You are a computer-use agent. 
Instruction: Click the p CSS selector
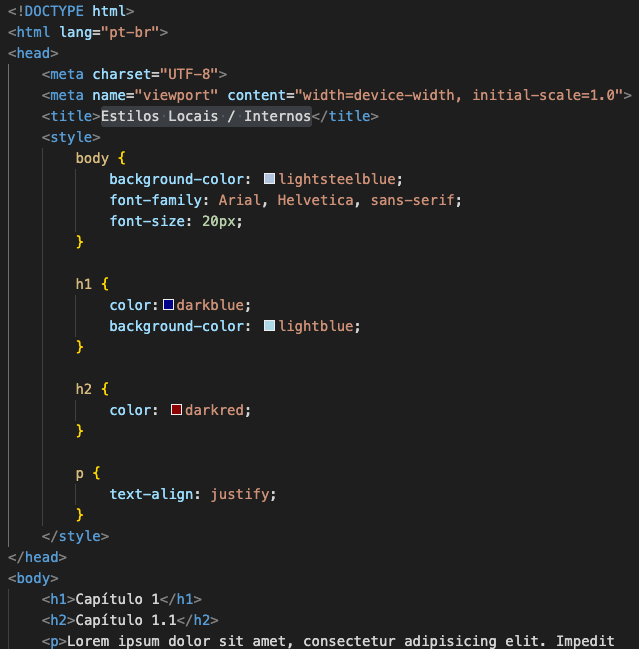(80, 473)
